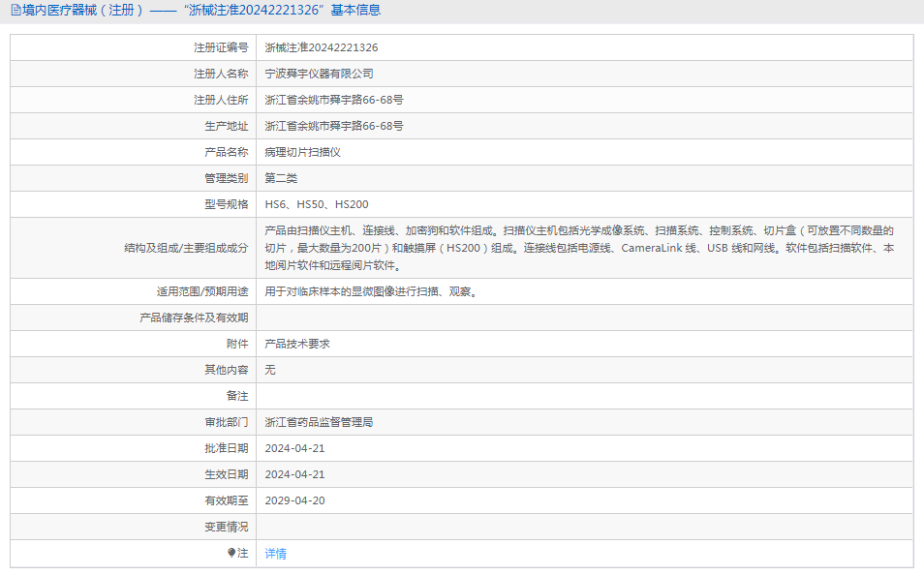The image size is (924, 575).
Task: Select product name 病理切片扫描仪
Action: 302,152
